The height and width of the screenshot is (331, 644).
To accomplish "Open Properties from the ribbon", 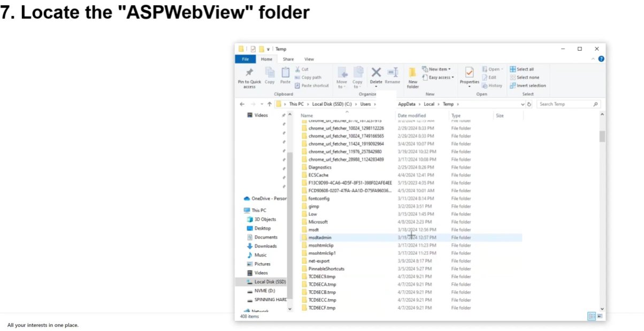I will coord(469,75).
